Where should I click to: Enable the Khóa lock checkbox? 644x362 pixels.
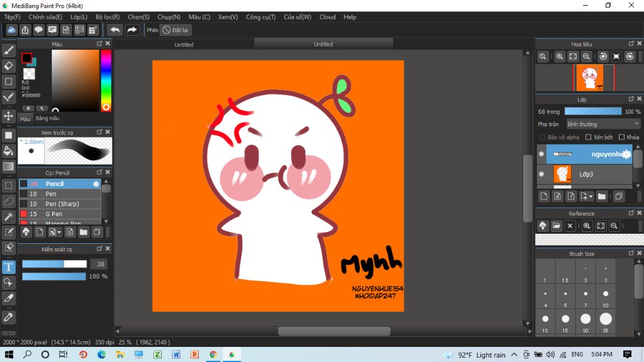click(x=621, y=137)
